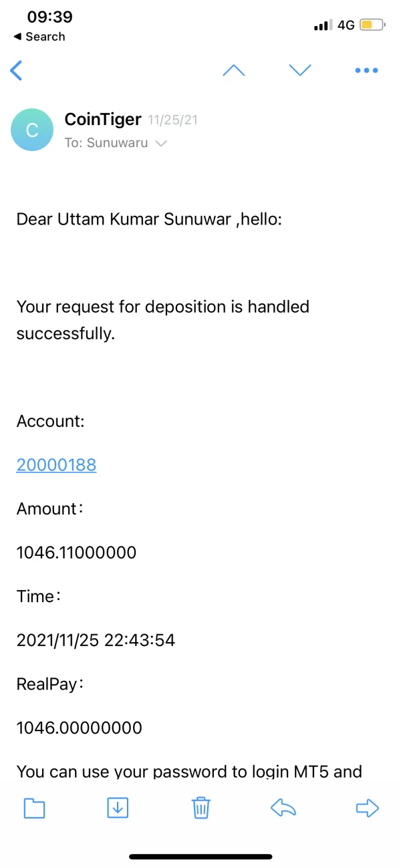Delete email using the trash icon
This screenshot has width=401, height=868.
201,808
